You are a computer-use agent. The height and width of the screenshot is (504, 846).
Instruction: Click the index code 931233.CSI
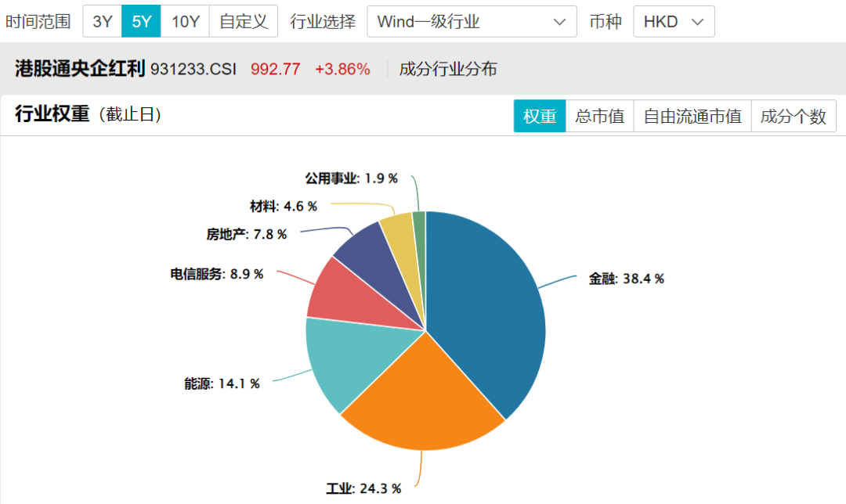(193, 69)
